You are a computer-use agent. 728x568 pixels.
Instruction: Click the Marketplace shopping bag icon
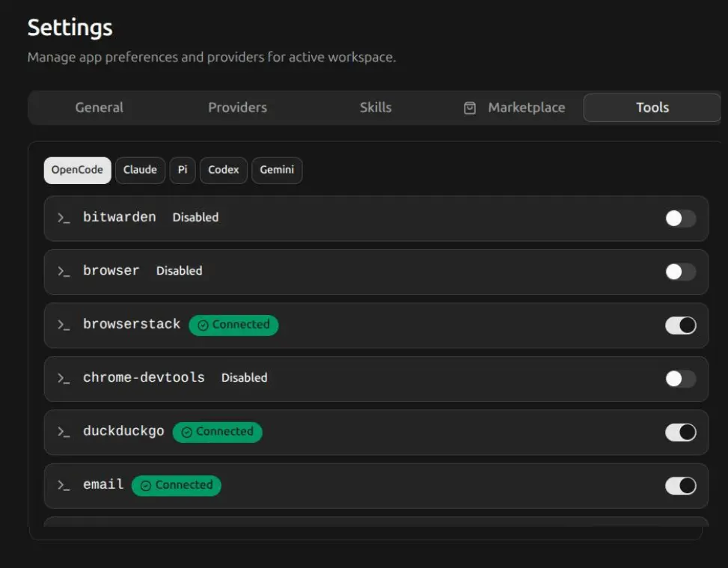pos(470,109)
